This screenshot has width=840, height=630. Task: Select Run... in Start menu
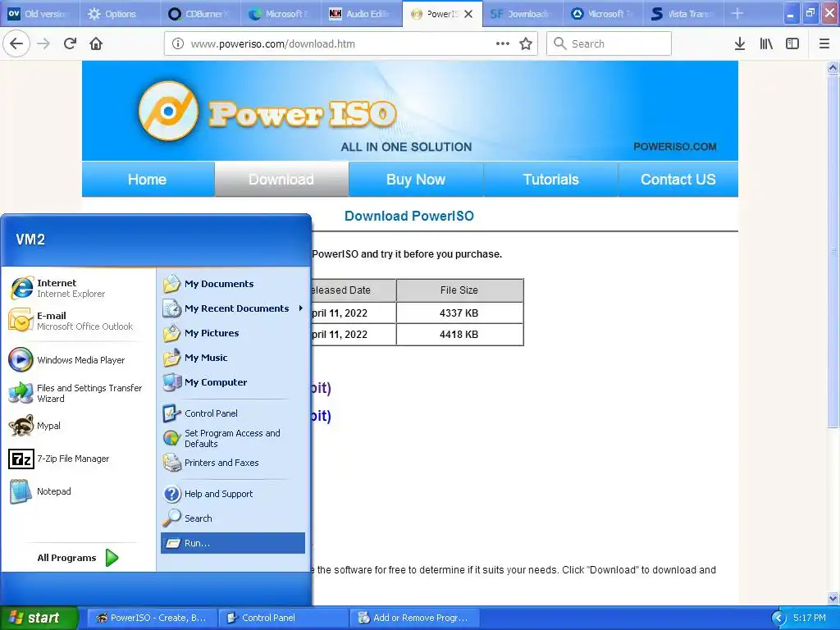(x=232, y=543)
